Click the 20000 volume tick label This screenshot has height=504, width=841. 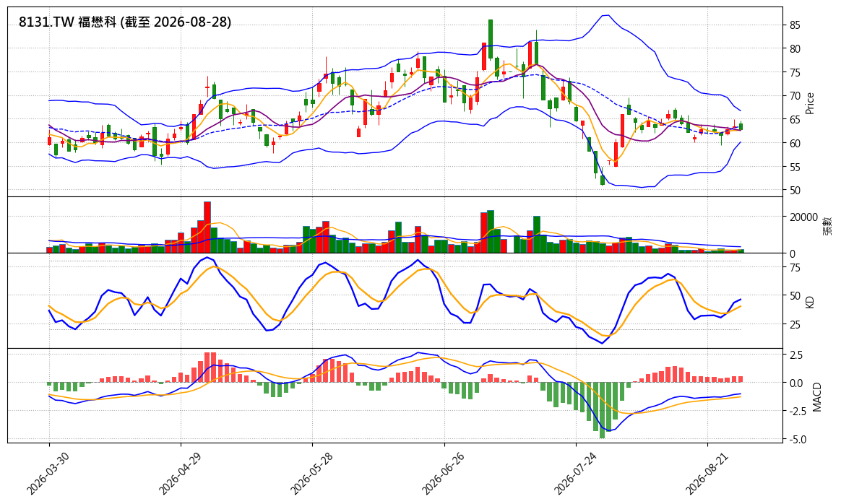pyautogui.click(x=803, y=217)
